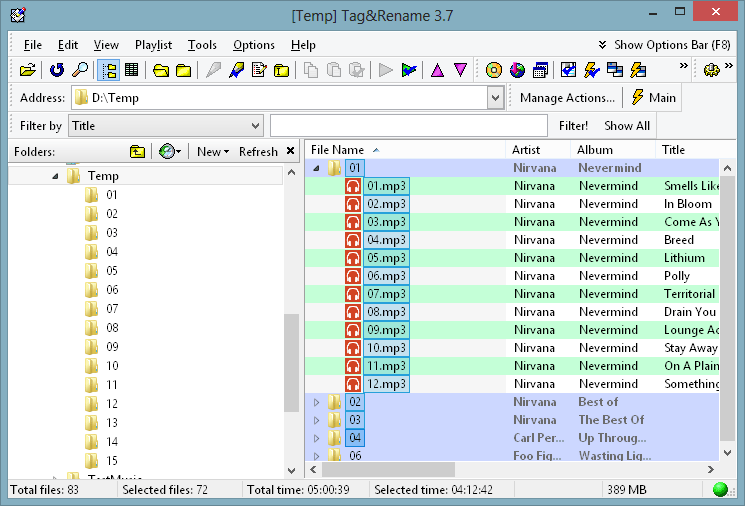Click the magenta up triangle icon
Image resolution: width=745 pixels, height=506 pixels.
(x=437, y=70)
